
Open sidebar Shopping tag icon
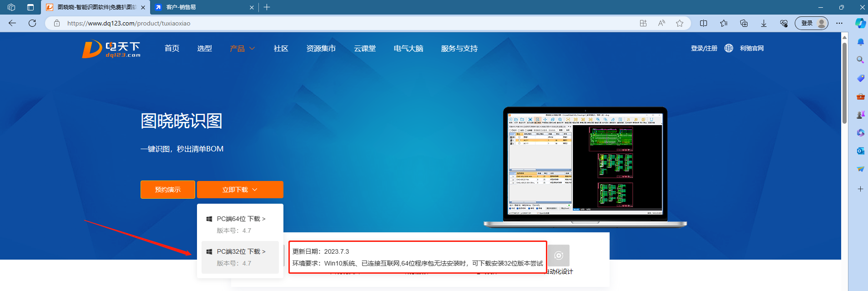point(860,78)
